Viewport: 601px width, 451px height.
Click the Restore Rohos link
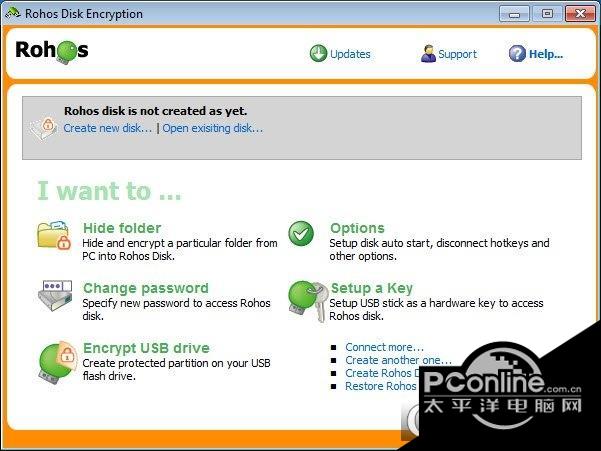(381, 386)
